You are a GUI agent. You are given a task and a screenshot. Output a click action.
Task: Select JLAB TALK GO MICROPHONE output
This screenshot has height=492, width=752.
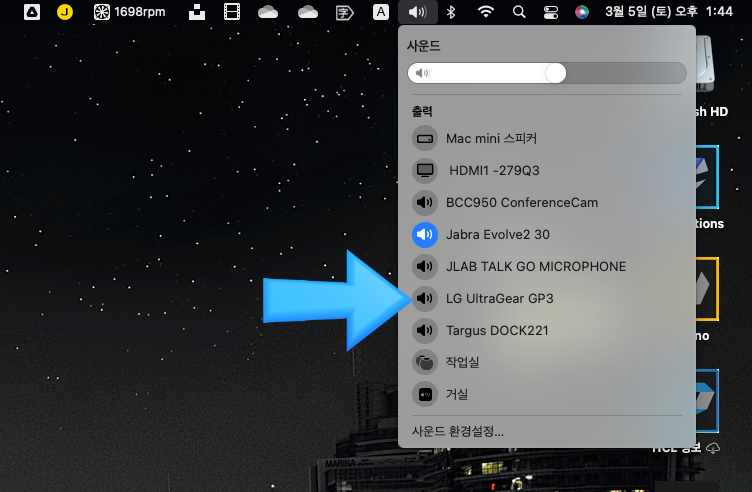547,267
